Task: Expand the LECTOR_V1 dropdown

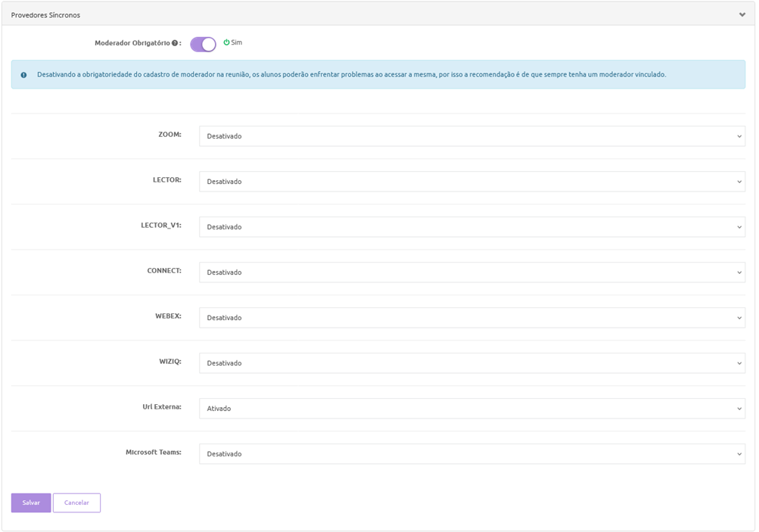Action: coord(471,227)
